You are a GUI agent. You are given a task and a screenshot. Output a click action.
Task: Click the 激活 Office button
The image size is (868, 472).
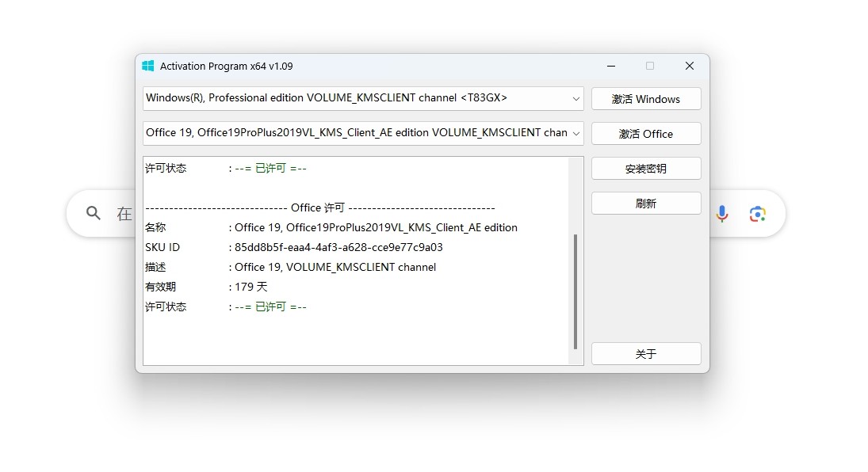pyautogui.click(x=646, y=134)
